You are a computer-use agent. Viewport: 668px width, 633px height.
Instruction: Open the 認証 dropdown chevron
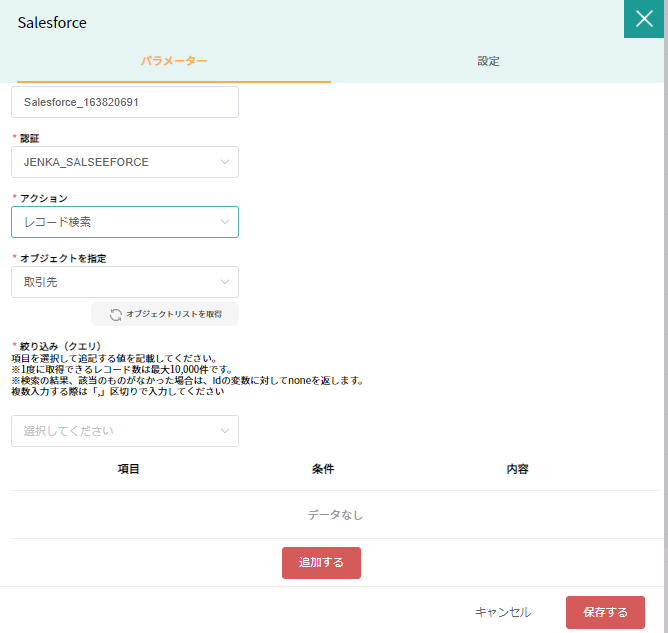[225, 162]
